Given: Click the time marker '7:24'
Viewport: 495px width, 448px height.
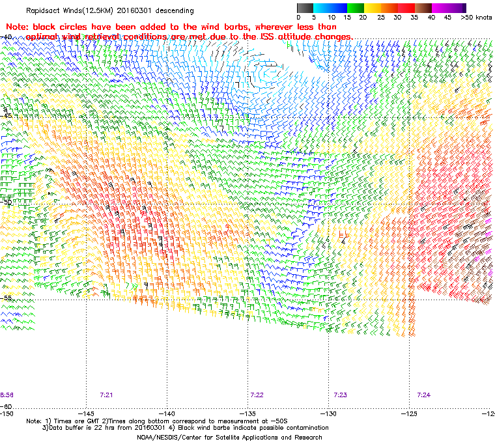Looking at the screenshot, I should pos(423,395).
